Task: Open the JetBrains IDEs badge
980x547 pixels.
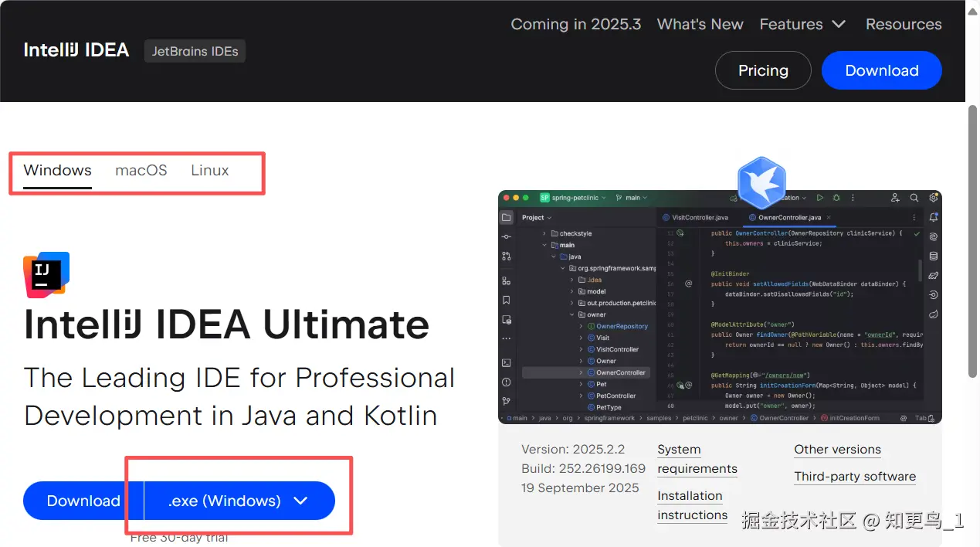Action: click(x=195, y=52)
